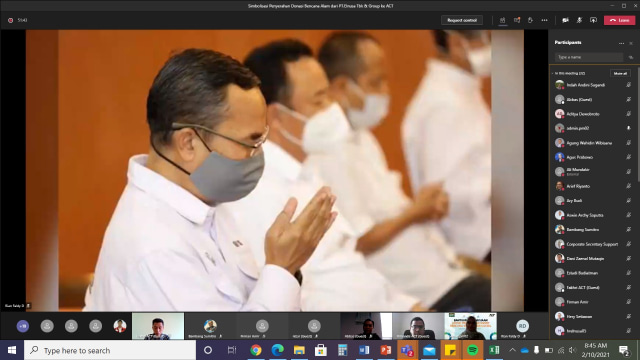The image size is (640, 360).
Task: Open the +19 overflow participants bubble
Action: (x=23, y=326)
